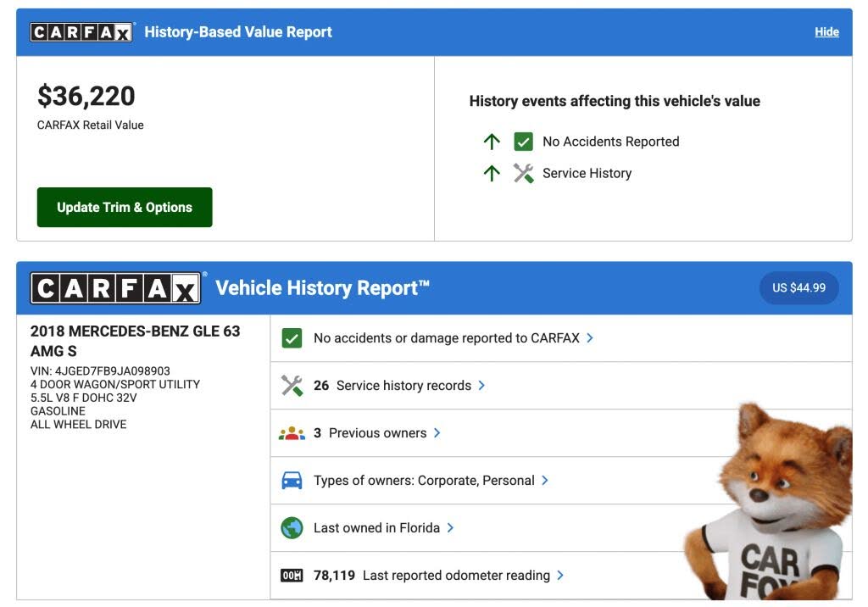
Task: Click the wrench icon beside Service history records
Action: pos(292,386)
